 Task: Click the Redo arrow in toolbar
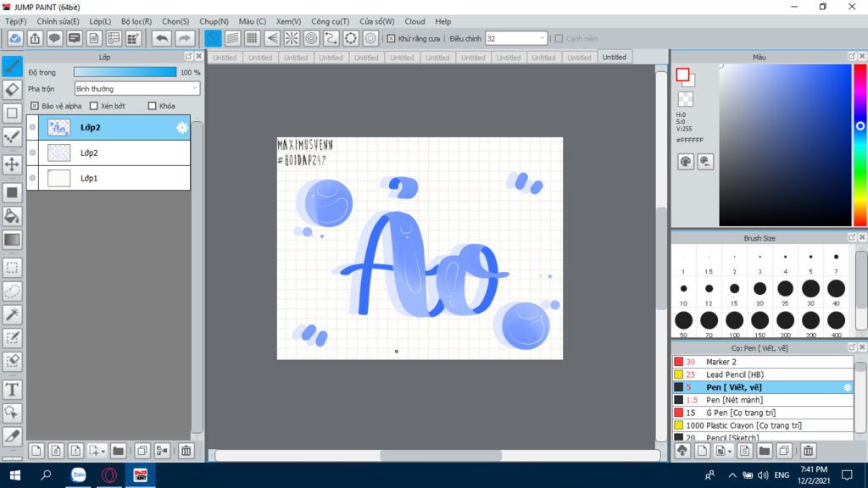(x=184, y=38)
